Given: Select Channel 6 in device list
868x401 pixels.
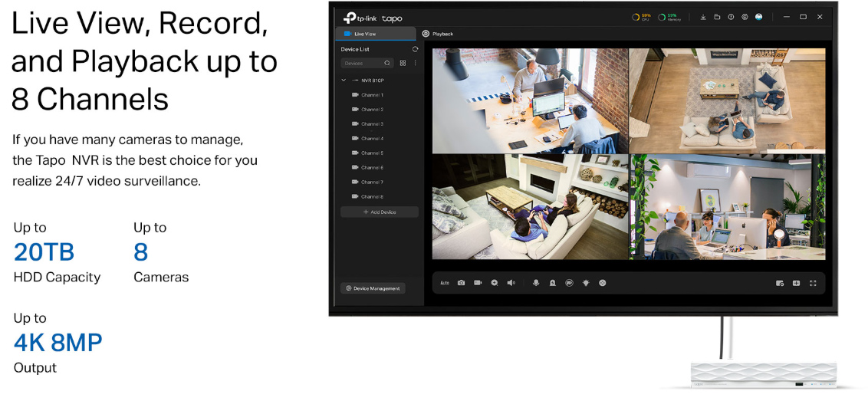Looking at the screenshot, I should point(367,167).
